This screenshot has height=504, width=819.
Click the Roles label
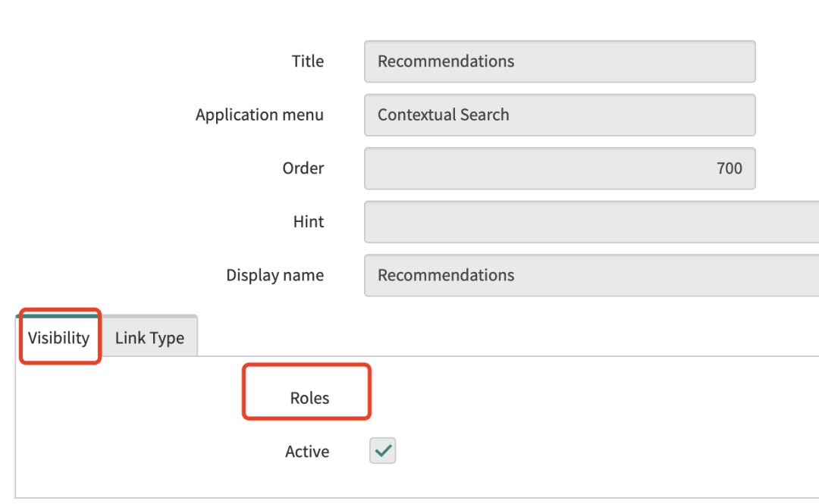tap(309, 398)
